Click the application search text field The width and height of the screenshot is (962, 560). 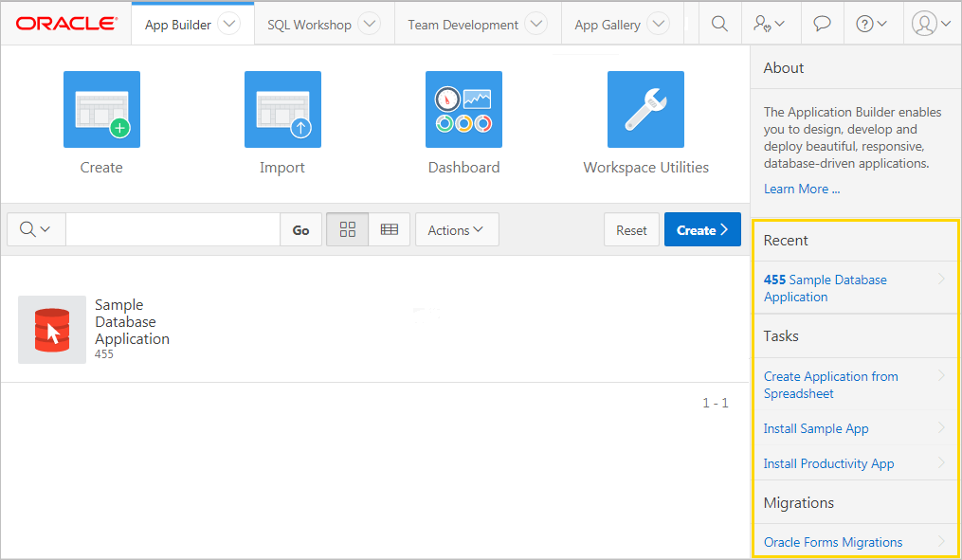click(x=172, y=229)
